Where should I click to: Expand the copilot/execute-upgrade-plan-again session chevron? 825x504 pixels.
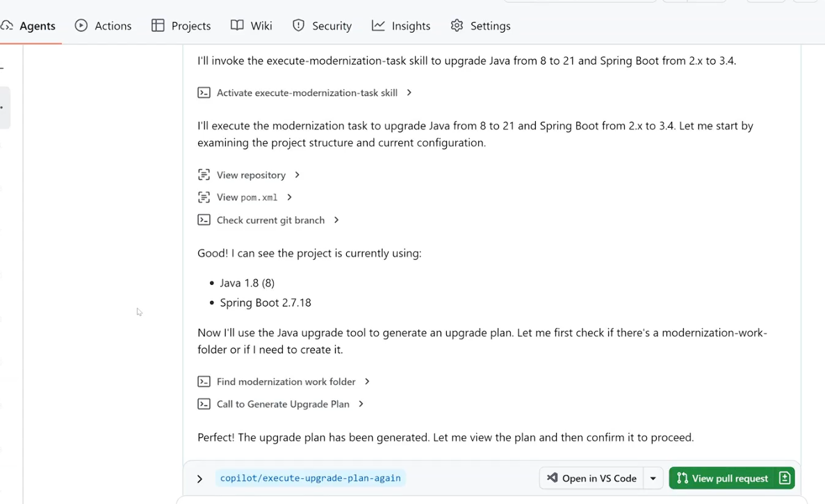(x=199, y=479)
